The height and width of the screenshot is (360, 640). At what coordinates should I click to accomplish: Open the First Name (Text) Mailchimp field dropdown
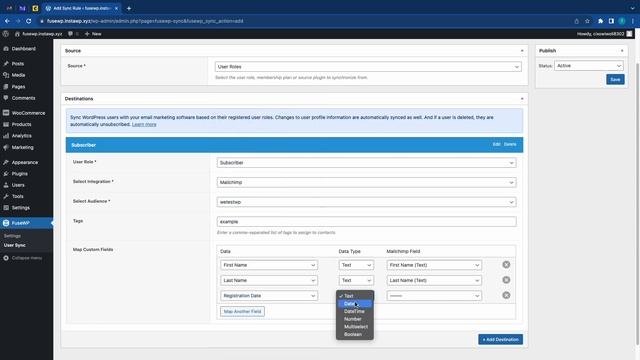[434, 265]
